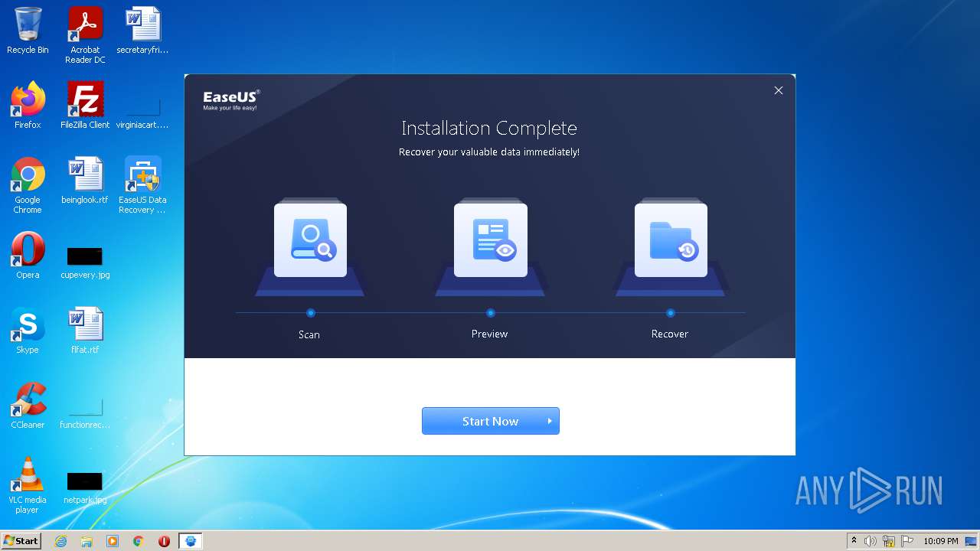Click the Start Now button

[x=490, y=421]
